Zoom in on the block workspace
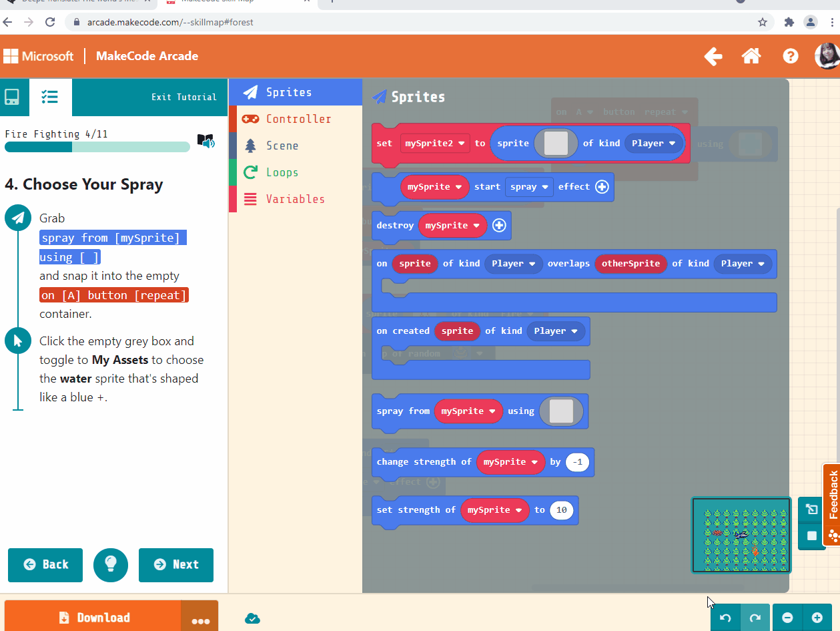The image size is (840, 631). tap(822, 618)
